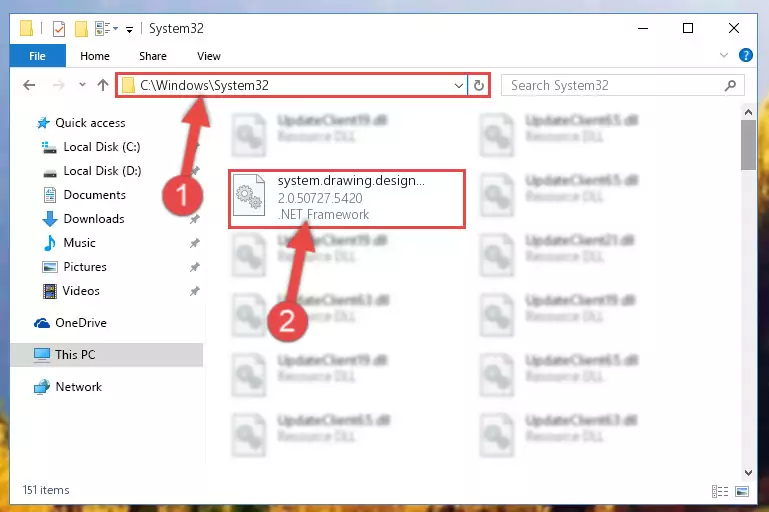This screenshot has height=512, width=769.
Task: Click the folder icon in title bar
Action: pyautogui.click(x=26, y=28)
